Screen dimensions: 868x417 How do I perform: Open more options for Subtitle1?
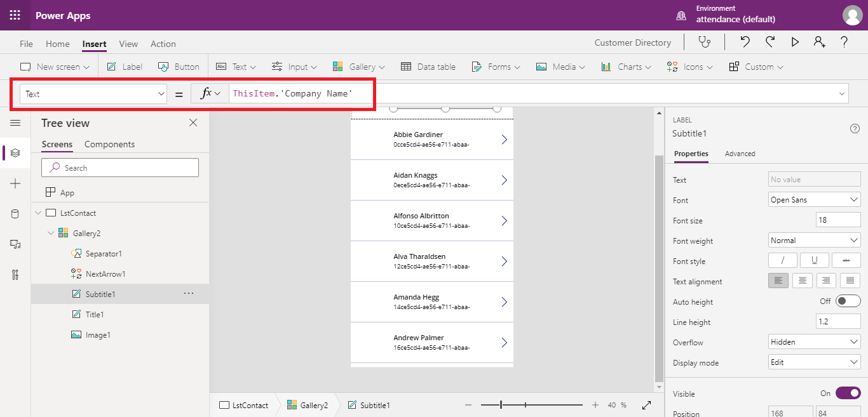point(189,294)
